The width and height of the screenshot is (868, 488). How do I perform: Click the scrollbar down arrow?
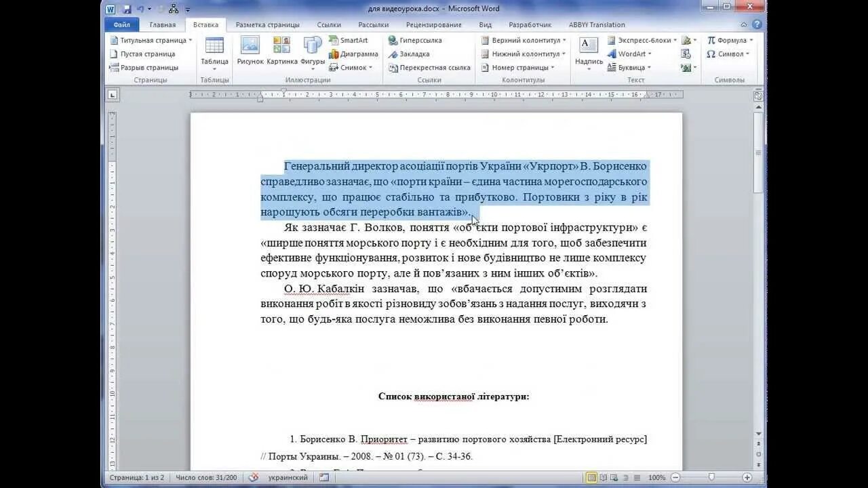(758, 434)
